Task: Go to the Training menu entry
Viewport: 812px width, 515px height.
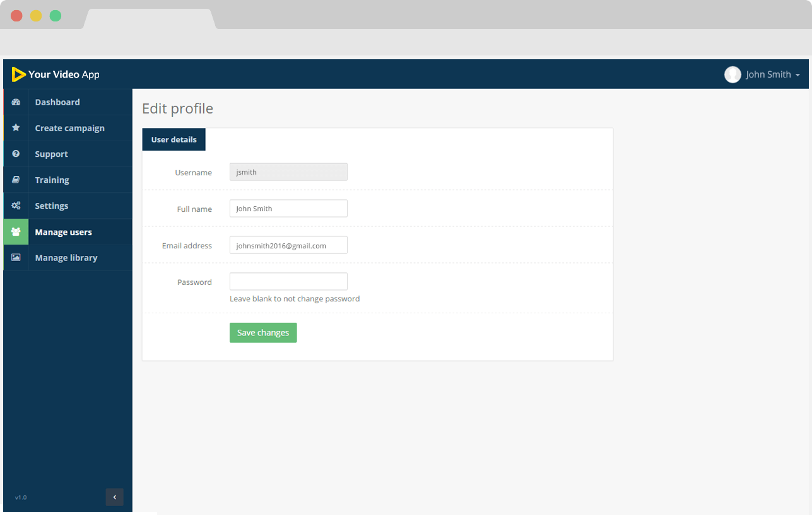Action: click(52, 180)
